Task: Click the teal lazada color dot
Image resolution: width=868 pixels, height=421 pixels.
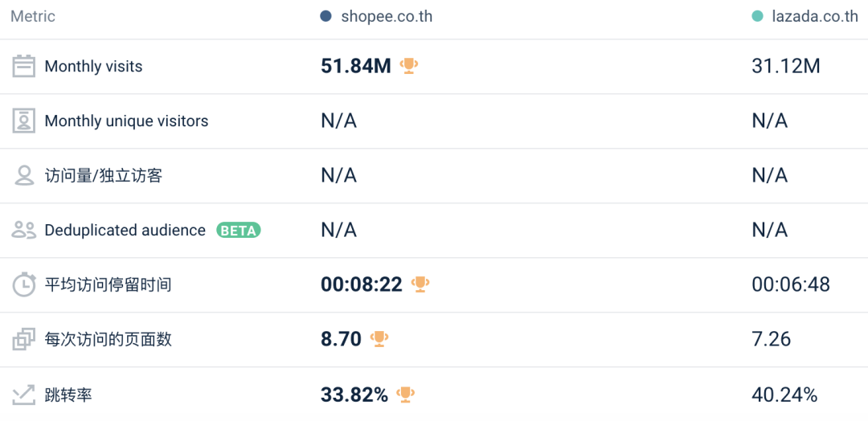Action: (757, 16)
